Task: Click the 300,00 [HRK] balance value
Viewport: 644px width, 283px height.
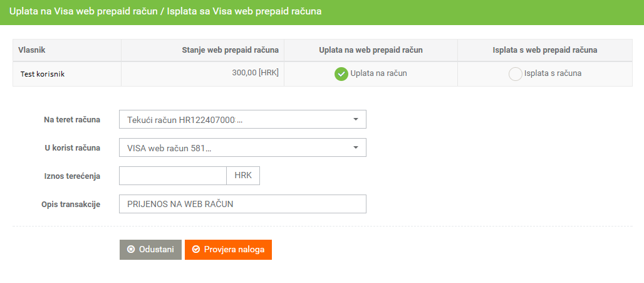Action: [x=255, y=73]
